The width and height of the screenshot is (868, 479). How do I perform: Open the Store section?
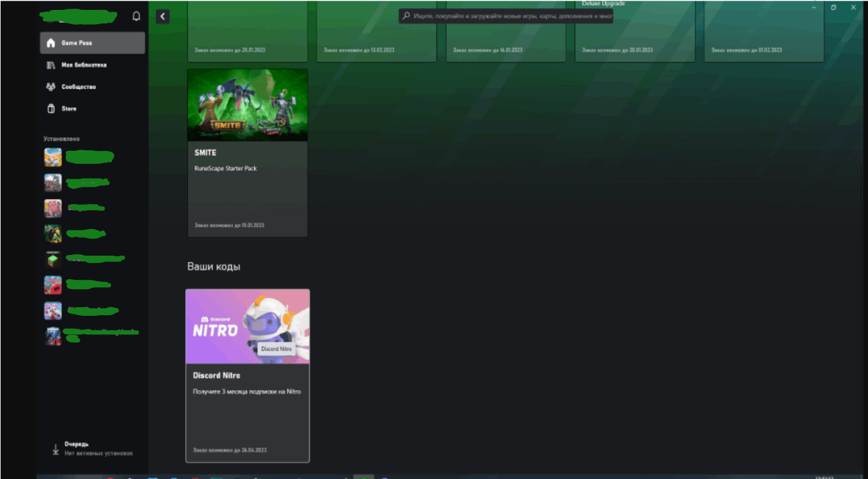click(x=92, y=109)
